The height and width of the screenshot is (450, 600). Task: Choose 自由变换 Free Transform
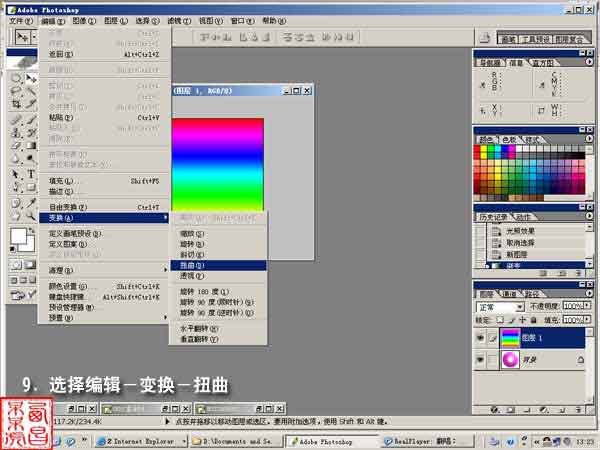coord(104,207)
